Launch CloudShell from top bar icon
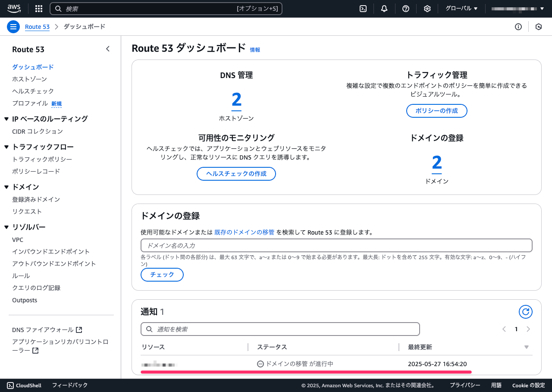This screenshot has width=552, height=392. 363,9
